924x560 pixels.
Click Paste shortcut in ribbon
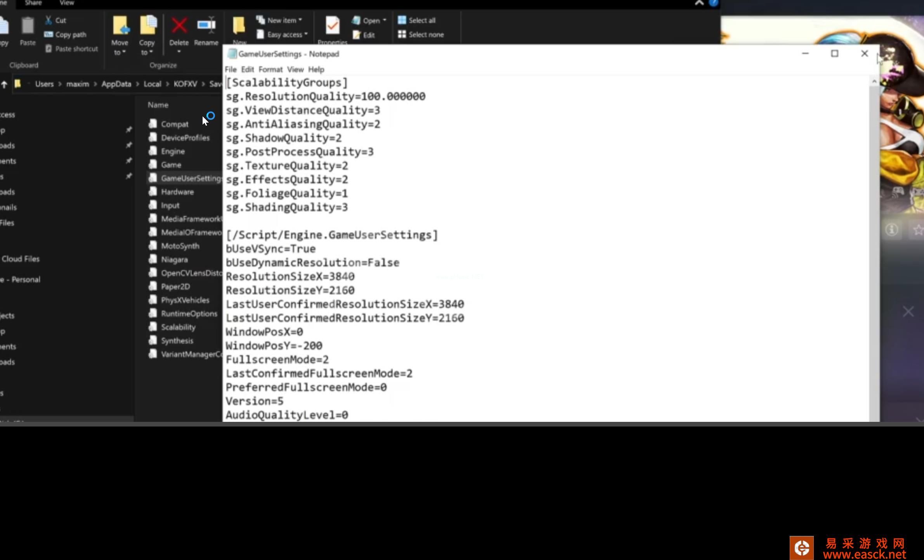point(71,49)
